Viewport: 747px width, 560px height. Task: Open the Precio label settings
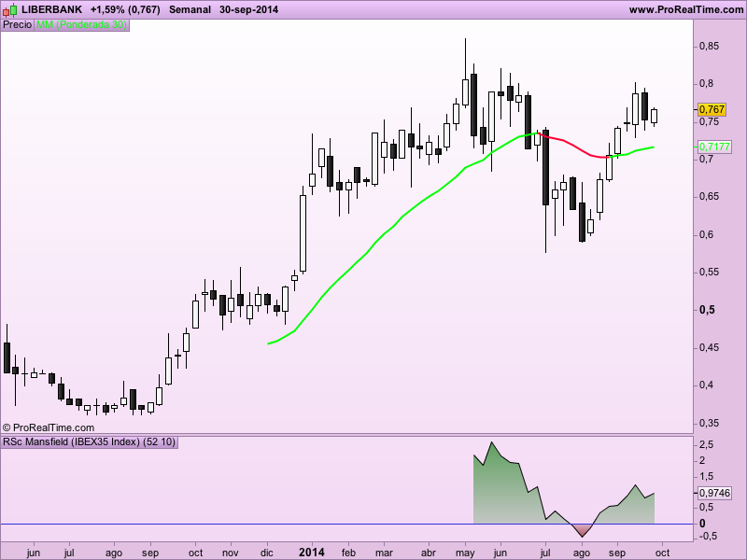[17, 25]
